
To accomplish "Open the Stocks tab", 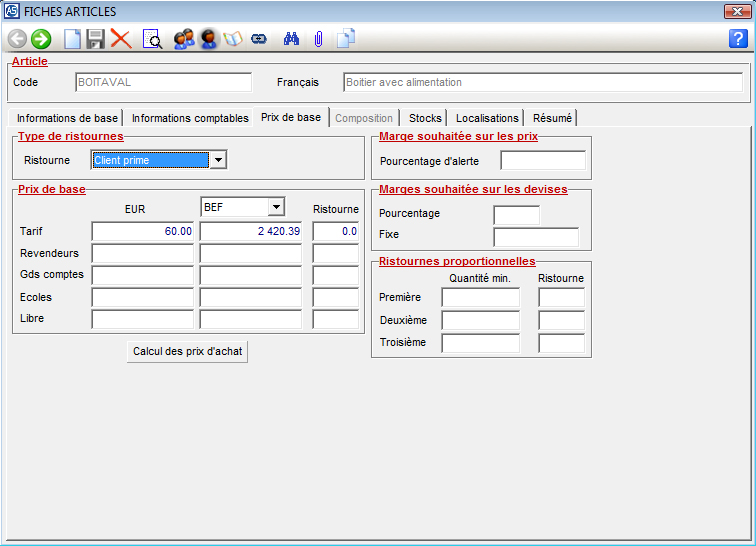I will 425,118.
